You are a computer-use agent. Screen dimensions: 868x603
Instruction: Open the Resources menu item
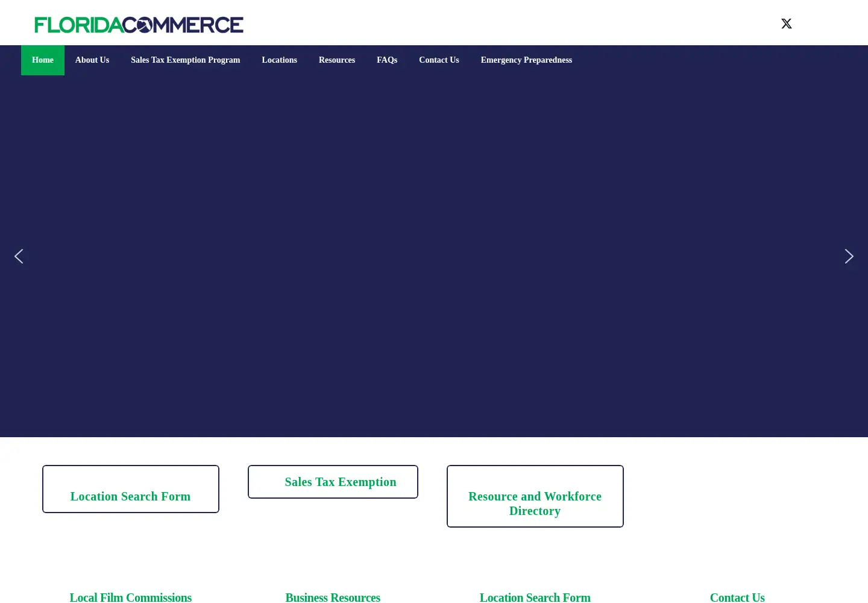point(337,60)
